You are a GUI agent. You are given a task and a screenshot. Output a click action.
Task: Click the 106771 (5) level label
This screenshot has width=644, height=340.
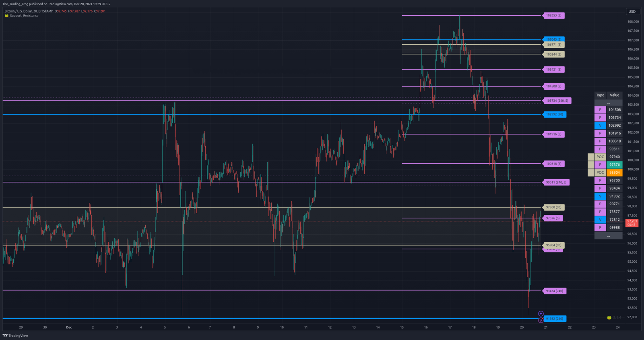[x=553, y=45]
